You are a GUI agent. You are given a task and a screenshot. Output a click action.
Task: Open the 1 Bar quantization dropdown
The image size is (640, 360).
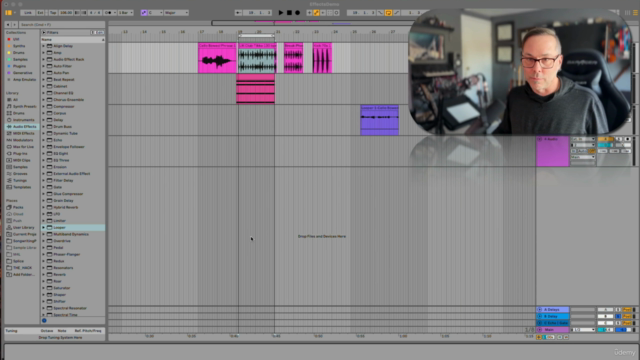(125, 13)
